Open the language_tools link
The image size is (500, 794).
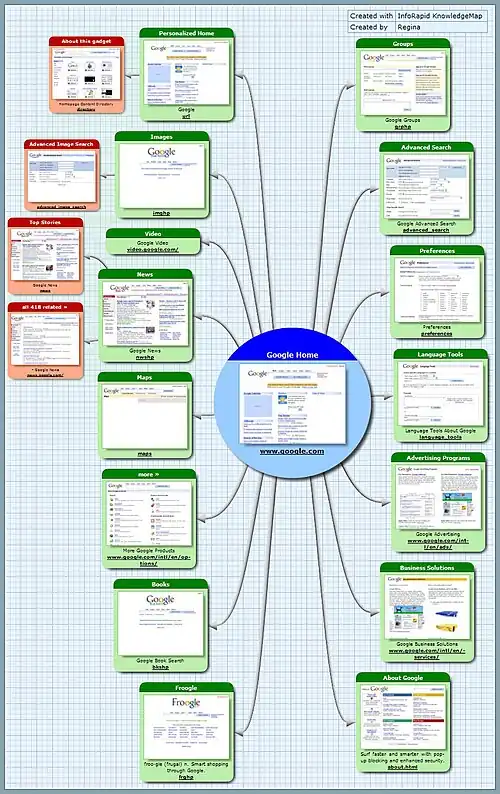pos(440,437)
